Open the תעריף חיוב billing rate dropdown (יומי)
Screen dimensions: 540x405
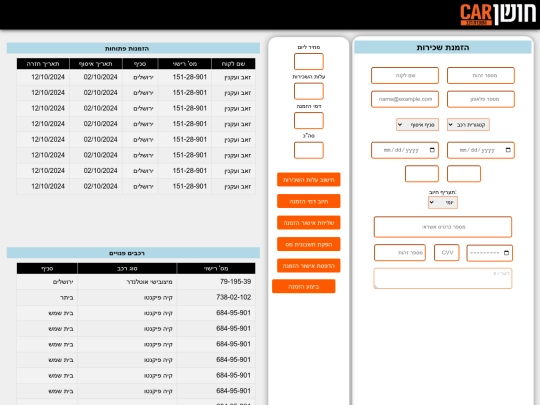coord(443,202)
